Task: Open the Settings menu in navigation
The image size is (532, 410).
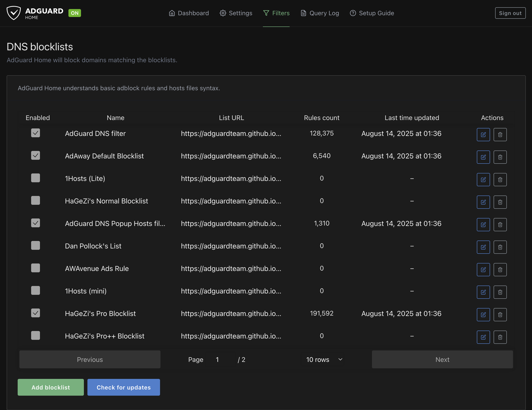Action: (236, 13)
